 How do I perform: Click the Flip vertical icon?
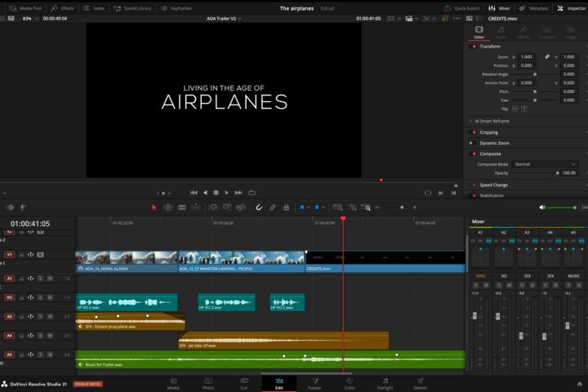click(x=523, y=109)
